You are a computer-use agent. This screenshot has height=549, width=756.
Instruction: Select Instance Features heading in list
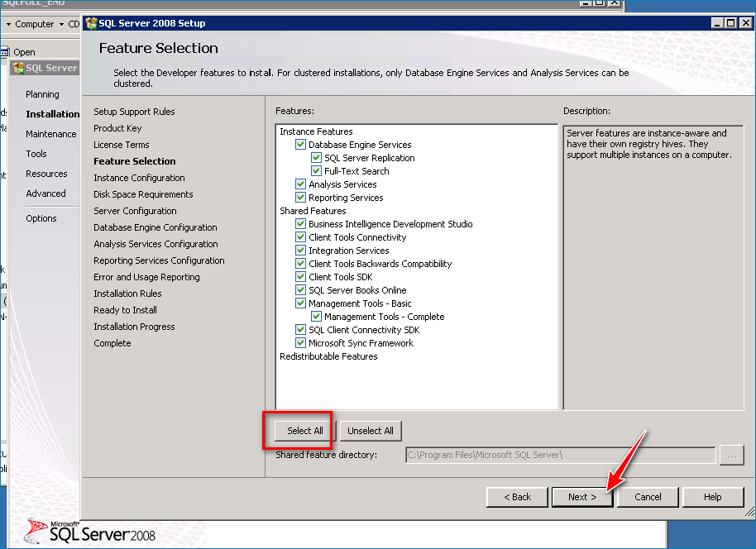click(x=316, y=131)
